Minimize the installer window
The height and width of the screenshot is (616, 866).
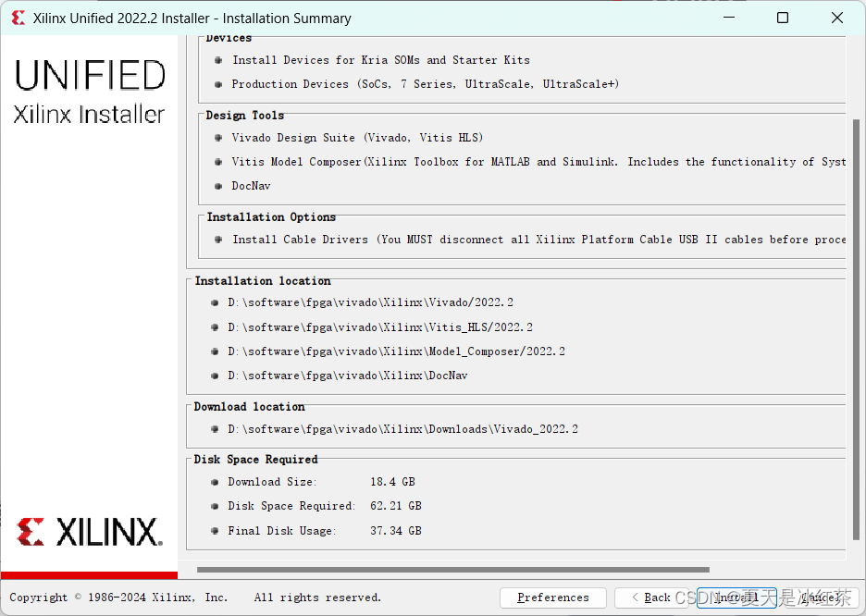[x=729, y=18]
